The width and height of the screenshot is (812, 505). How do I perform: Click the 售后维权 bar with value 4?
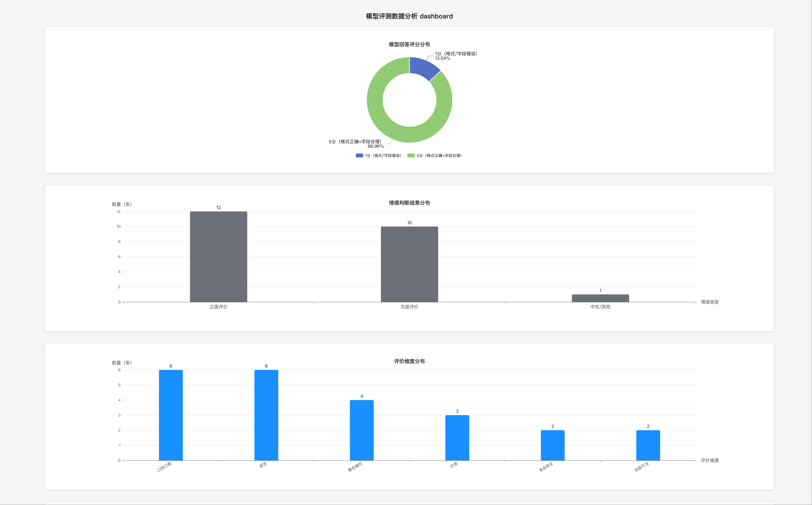362,430
